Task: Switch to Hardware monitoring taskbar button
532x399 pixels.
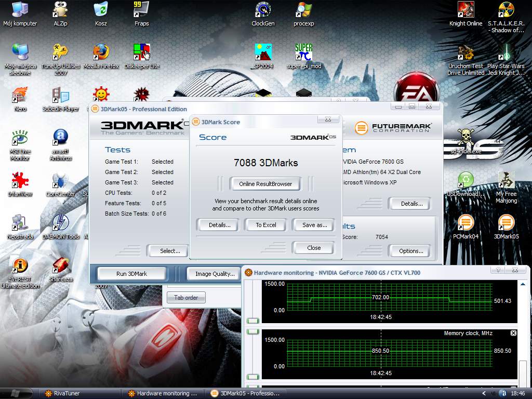Action: tap(162, 394)
